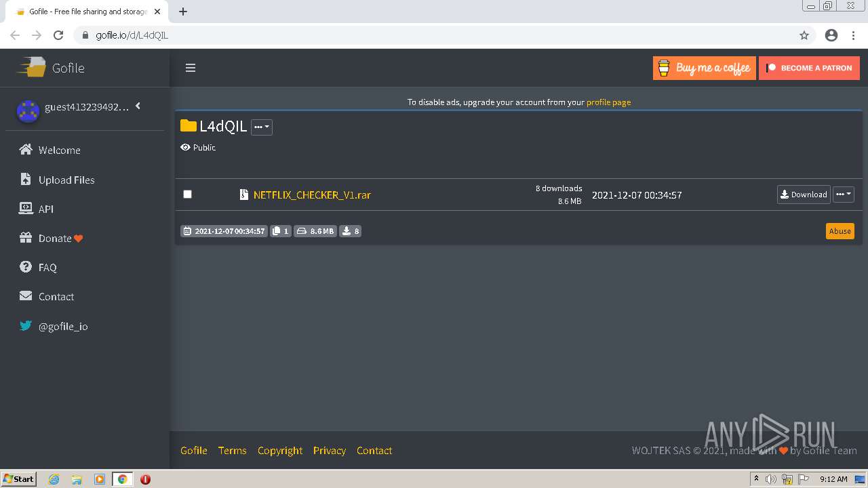Image resolution: width=868 pixels, height=488 pixels.
Task: Click the Welcome home icon
Action: 26,150
